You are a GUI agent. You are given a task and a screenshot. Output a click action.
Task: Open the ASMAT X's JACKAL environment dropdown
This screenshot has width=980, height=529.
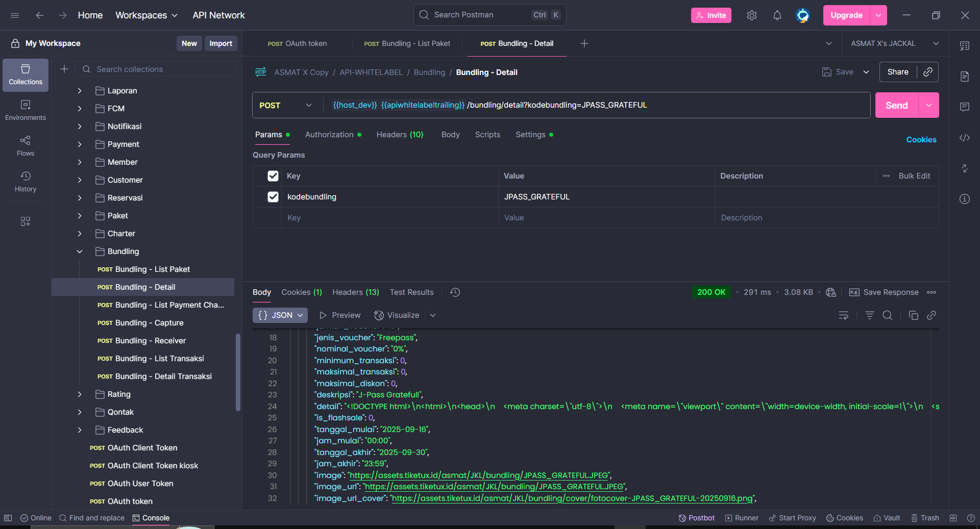point(895,43)
